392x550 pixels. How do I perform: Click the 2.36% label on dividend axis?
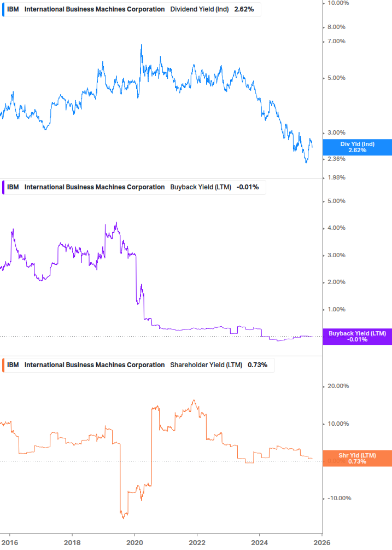pyautogui.click(x=336, y=159)
